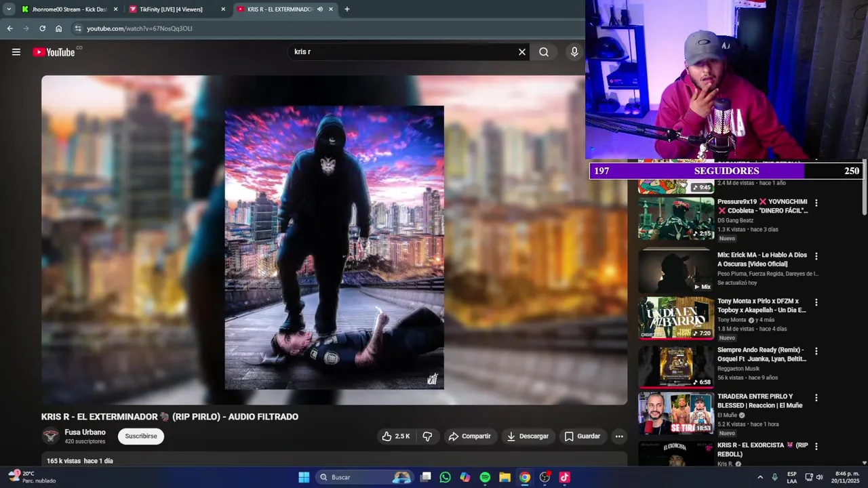Save the video with Guardar
The height and width of the screenshot is (488, 868).
[583, 436]
